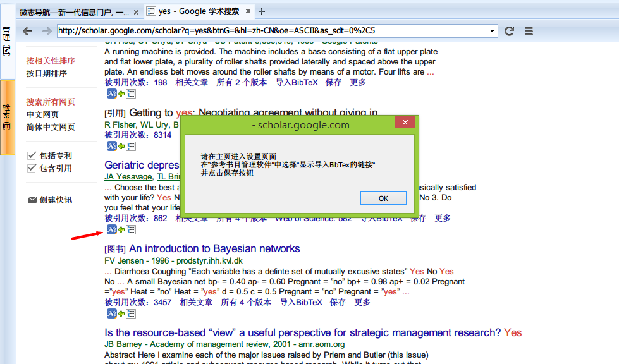This screenshot has height=364, width=619.
Task: Close the 微志导航 tab
Action: pyautogui.click(x=136, y=12)
